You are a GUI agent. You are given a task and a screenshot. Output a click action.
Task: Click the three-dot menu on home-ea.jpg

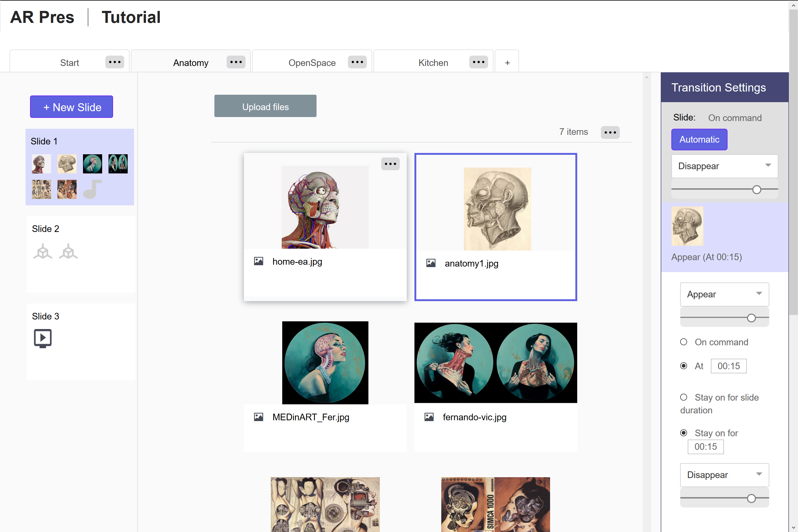pyautogui.click(x=390, y=164)
